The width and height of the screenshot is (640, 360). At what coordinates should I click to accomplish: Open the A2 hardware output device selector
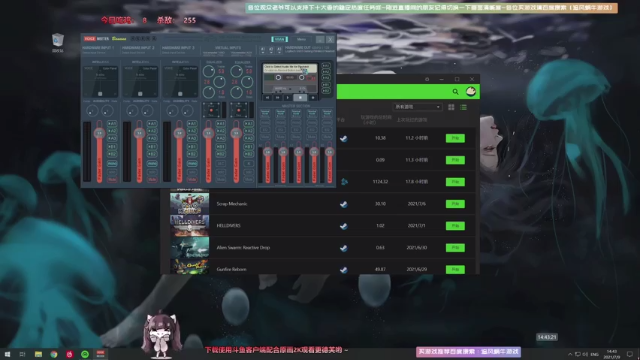pyautogui.click(x=271, y=50)
